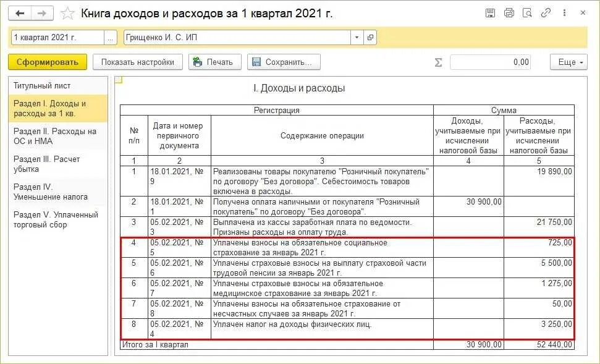Open organization card with the open icon
Screen dimensions: 600x364
coord(370,38)
